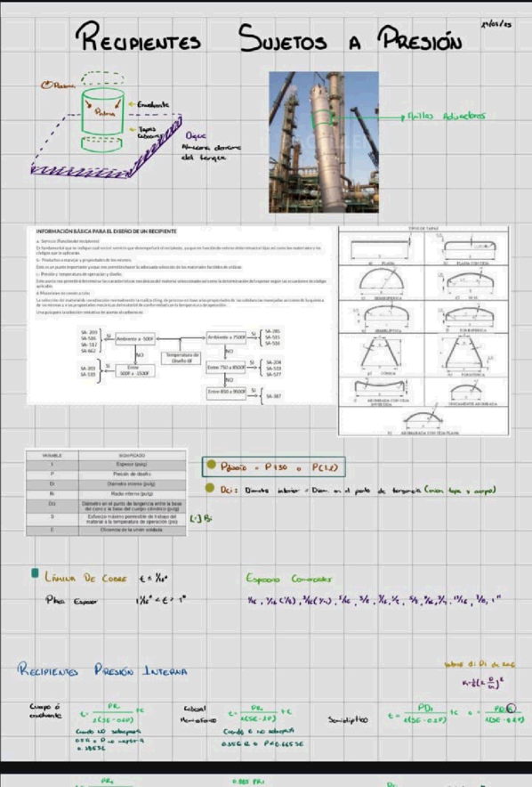
Task: Click the 'Envolvente' label beside the cylinder
Action: click(153, 104)
